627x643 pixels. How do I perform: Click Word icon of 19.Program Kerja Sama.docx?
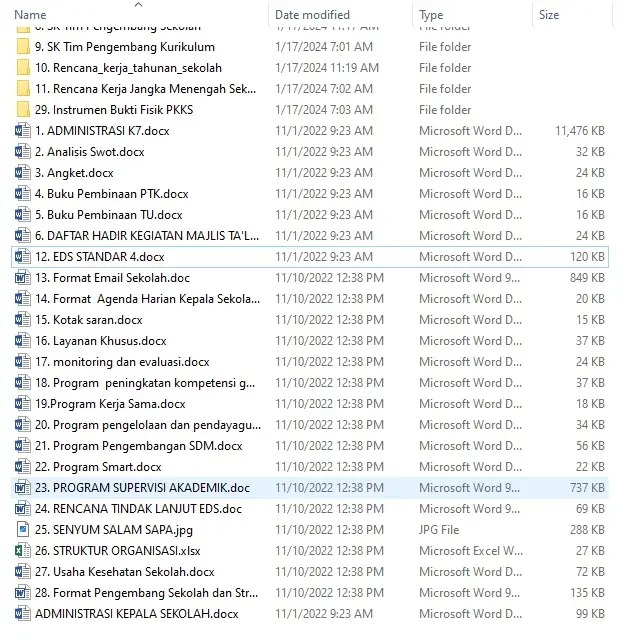pyautogui.click(x=23, y=404)
